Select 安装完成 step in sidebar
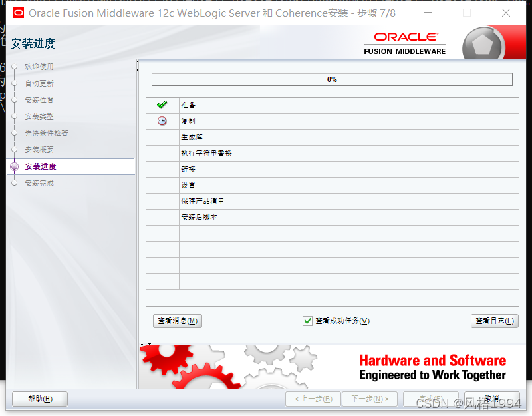532x416 pixels. pyautogui.click(x=39, y=183)
